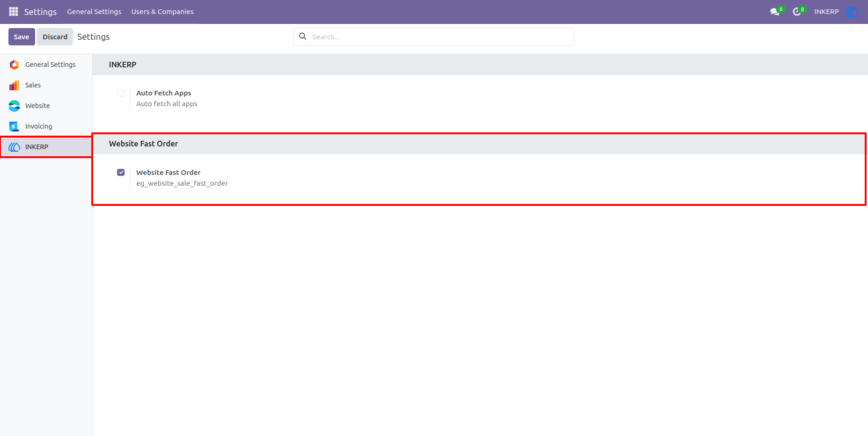Click the Settings app title in navbar
The width and height of the screenshot is (868, 436).
click(40, 12)
